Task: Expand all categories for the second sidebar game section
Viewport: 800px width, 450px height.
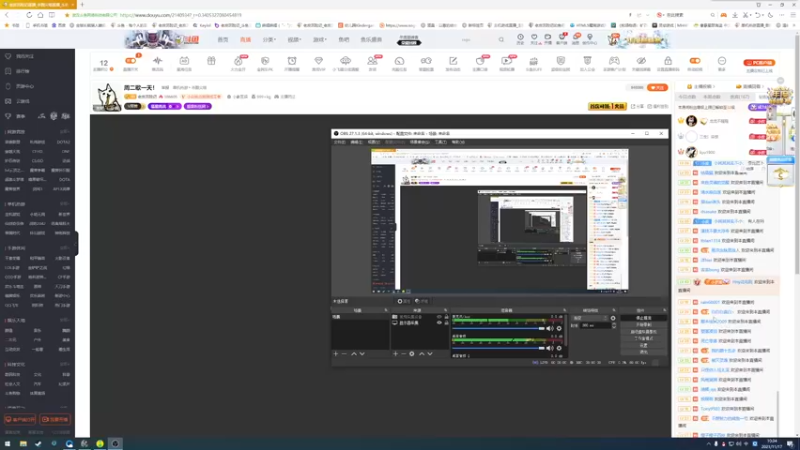Action: pos(64,204)
